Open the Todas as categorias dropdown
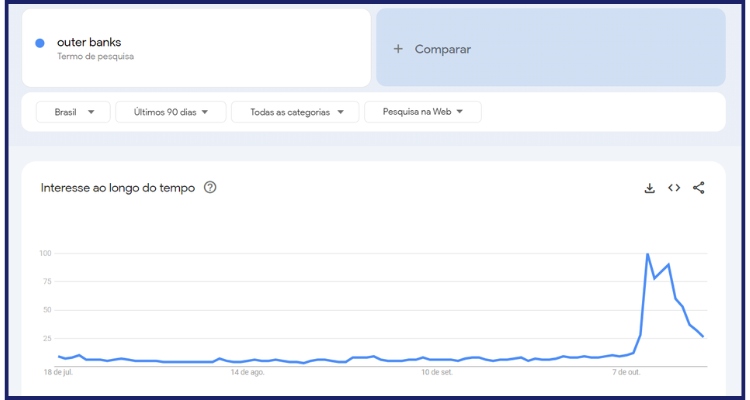Viewport: 750px width, 400px height. (x=297, y=112)
